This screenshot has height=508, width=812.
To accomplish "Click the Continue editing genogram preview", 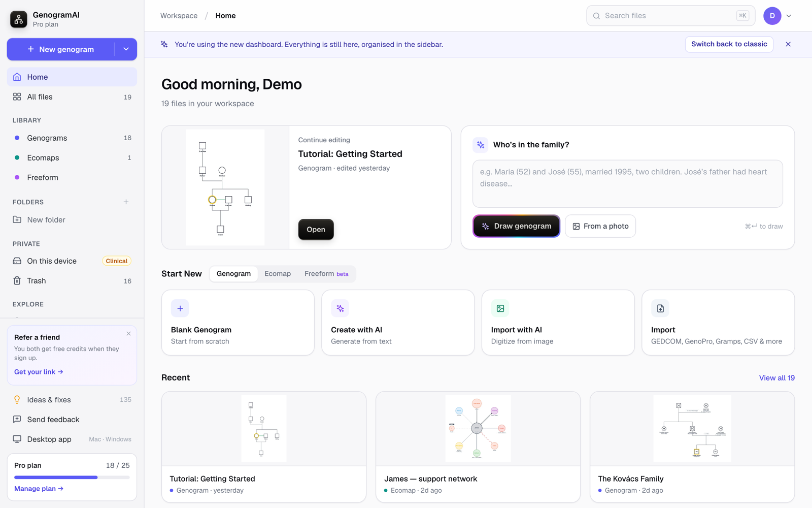I will (225, 187).
